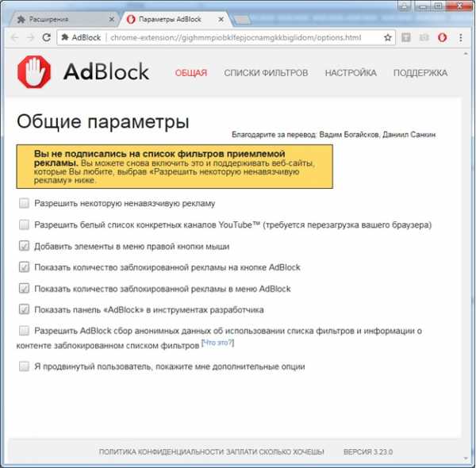Click the AdBlock red stop-hand logo
The image size is (476, 468).
[x=34, y=72]
